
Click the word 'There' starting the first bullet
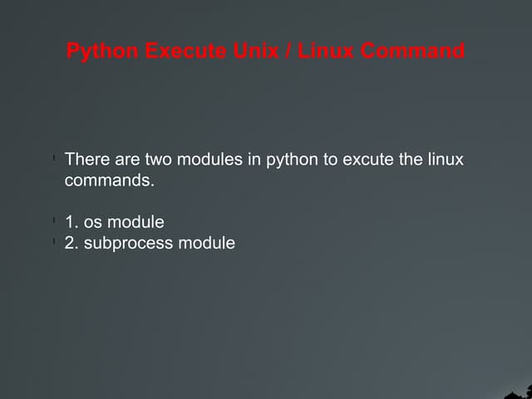point(86,159)
